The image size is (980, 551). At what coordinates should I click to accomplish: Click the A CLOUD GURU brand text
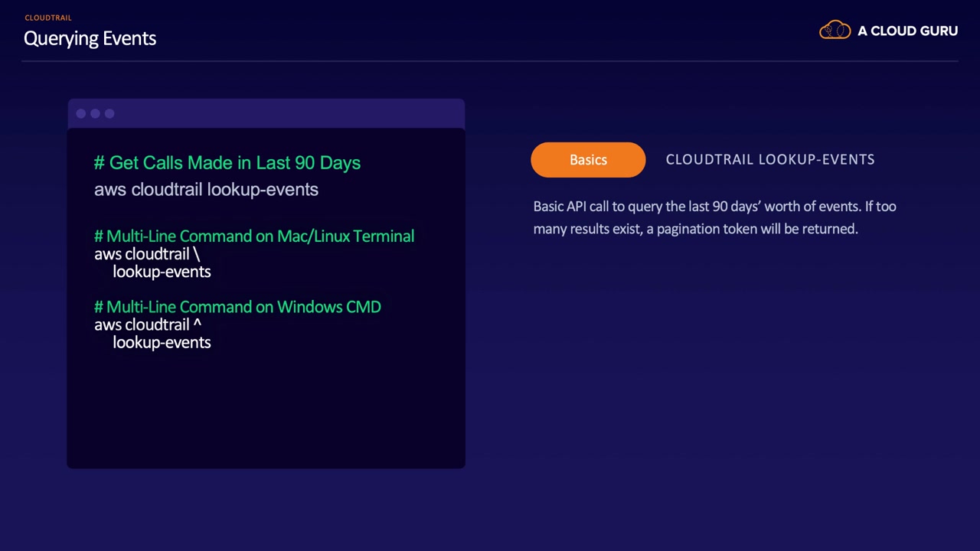click(907, 31)
